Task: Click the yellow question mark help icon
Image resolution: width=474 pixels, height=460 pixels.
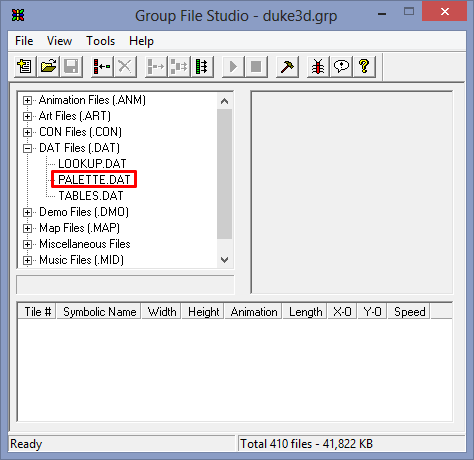Action: click(x=364, y=67)
